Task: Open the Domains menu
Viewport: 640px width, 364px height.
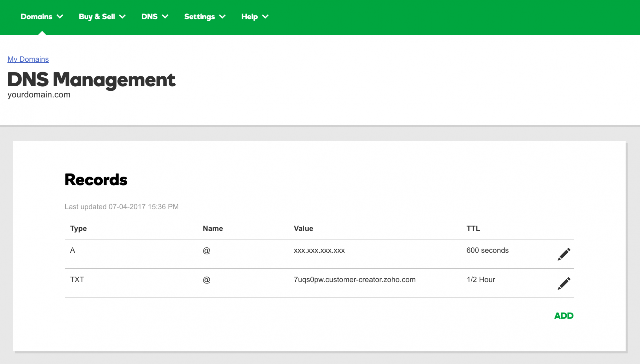Action: [36, 17]
